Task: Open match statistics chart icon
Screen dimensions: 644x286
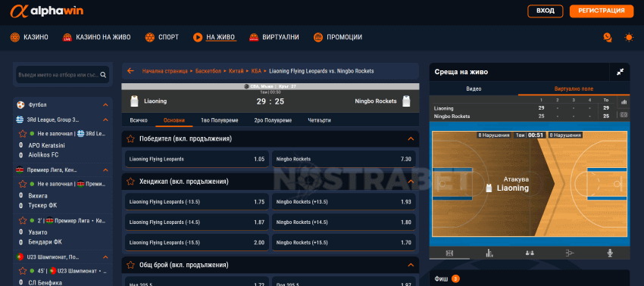Action: [489, 253]
